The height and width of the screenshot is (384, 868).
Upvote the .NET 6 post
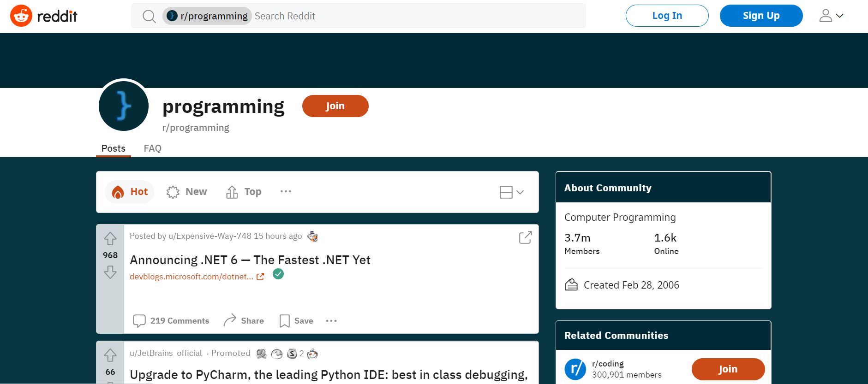coord(110,239)
